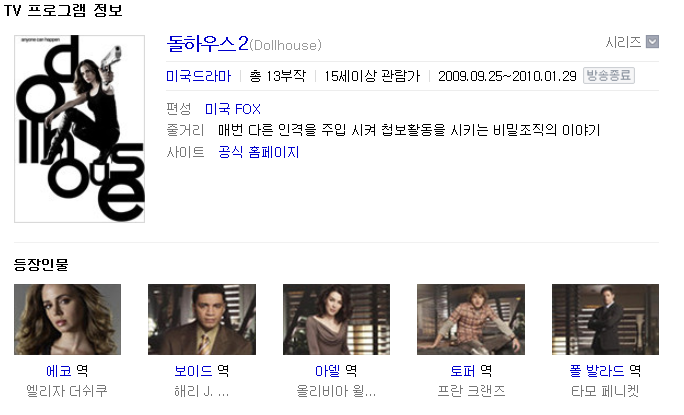Open the 폴 발라드 character photo

pos(605,319)
